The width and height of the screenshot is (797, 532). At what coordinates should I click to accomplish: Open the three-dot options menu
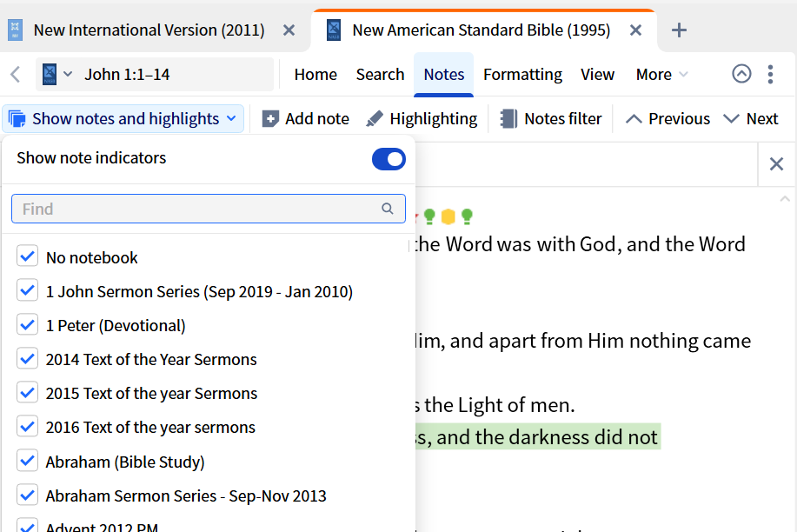770,75
